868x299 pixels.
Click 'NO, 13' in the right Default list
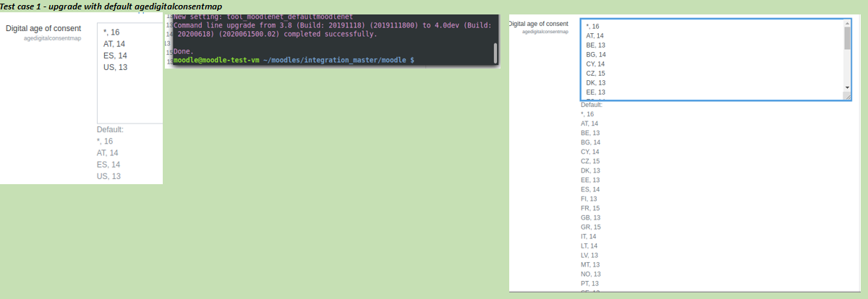591,274
